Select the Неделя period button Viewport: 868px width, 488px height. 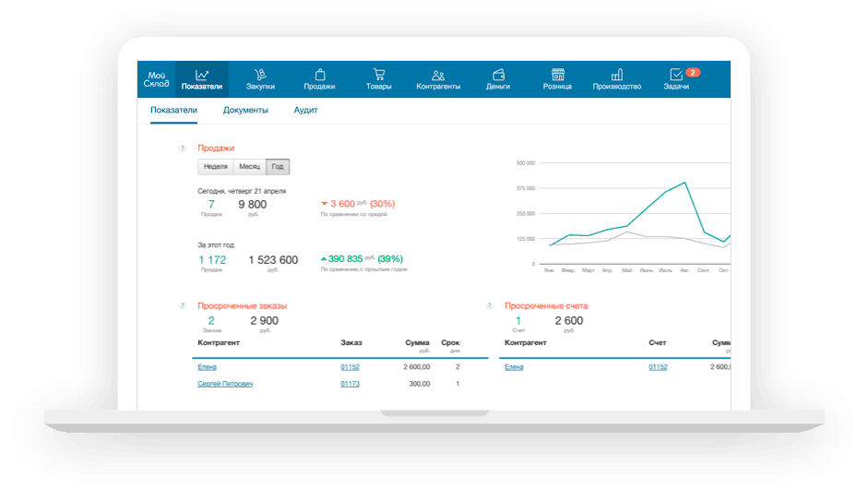click(x=215, y=167)
